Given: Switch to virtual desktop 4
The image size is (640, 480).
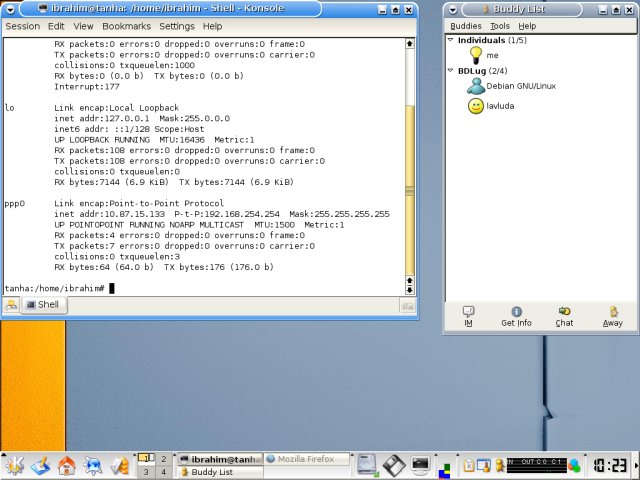Looking at the screenshot, I should [x=163, y=472].
